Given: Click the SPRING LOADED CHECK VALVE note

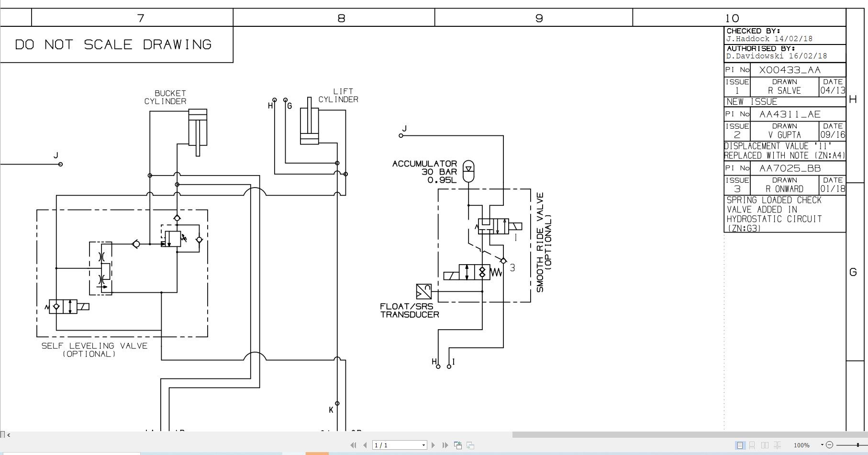Looking at the screenshot, I should [774, 214].
